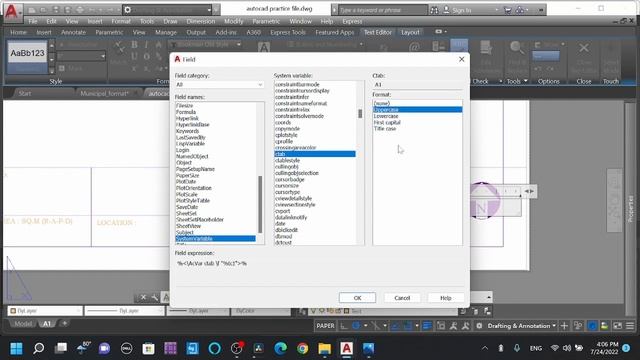The height and width of the screenshot is (360, 640).
Task: Open the Field category dropdown
Action: [x=219, y=84]
